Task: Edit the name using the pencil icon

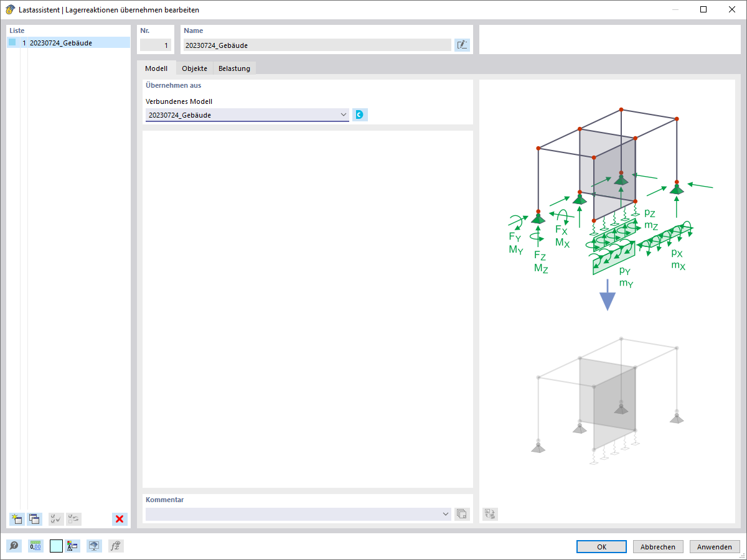Action: (462, 45)
